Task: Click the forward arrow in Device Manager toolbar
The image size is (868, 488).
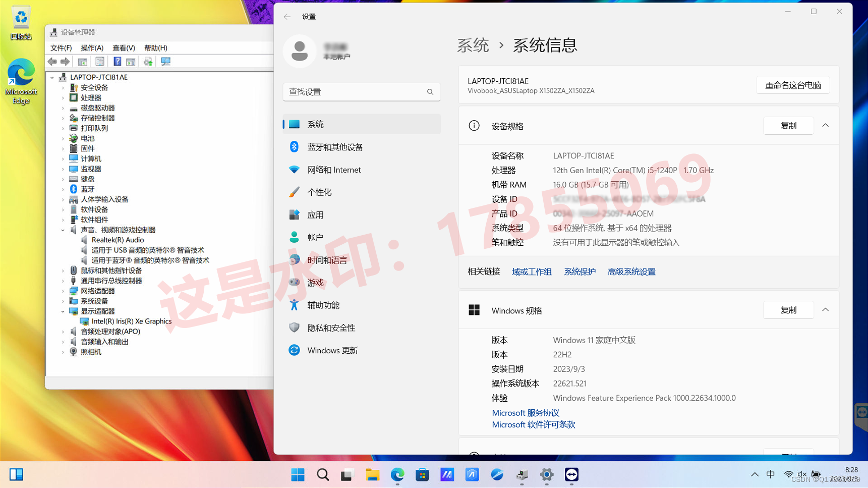Action: [x=65, y=62]
